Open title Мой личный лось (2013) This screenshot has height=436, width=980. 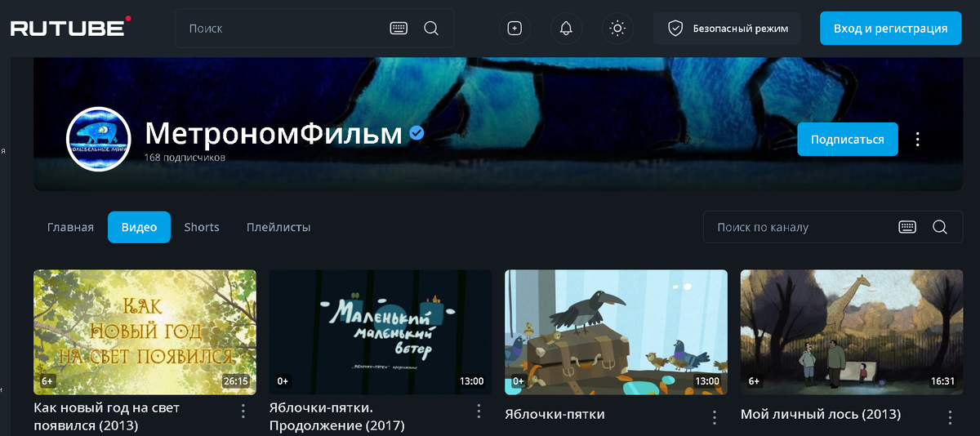(x=821, y=415)
